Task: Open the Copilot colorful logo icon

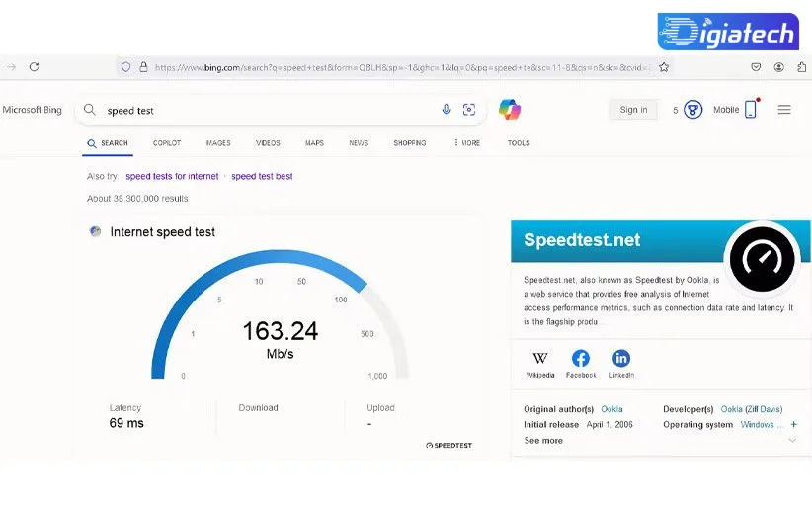Action: click(x=510, y=110)
